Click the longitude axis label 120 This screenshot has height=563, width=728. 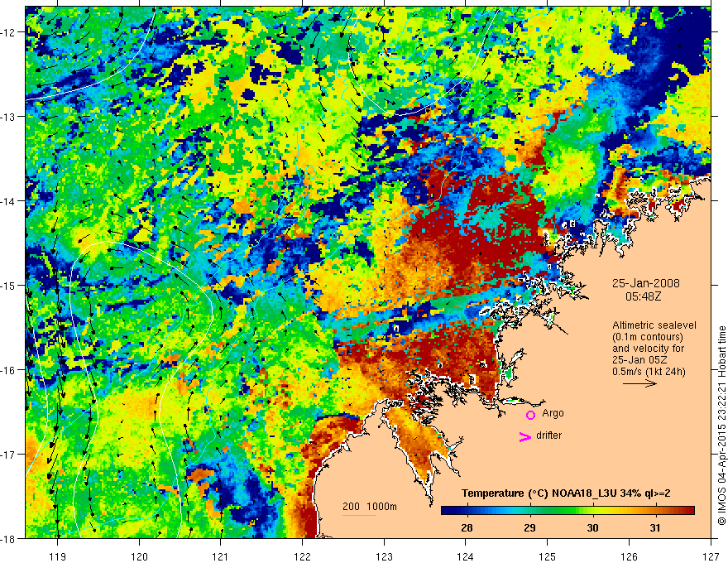[x=139, y=556]
